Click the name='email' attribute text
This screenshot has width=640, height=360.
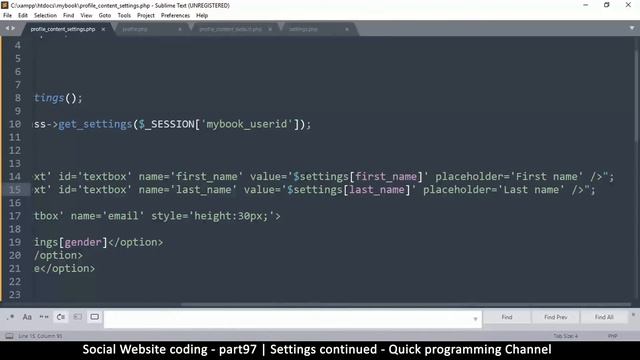(x=107, y=216)
